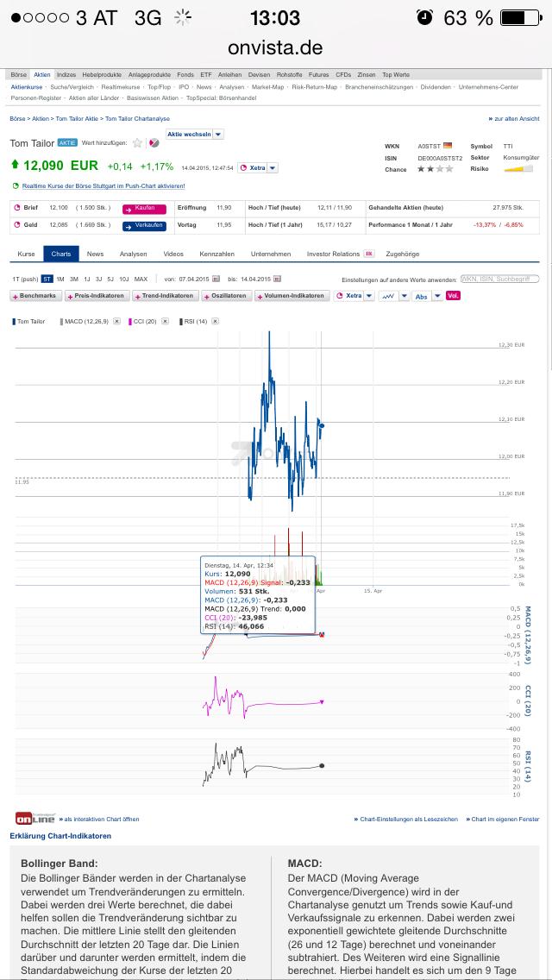Screen dimensions: 552x980
Task: Click the RSI line end marker
Action: pos(322,766)
